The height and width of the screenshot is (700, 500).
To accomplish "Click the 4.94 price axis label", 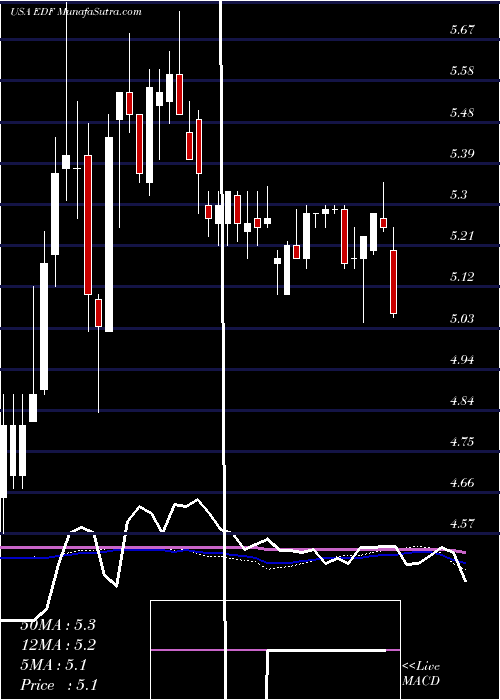I will click(462, 360).
